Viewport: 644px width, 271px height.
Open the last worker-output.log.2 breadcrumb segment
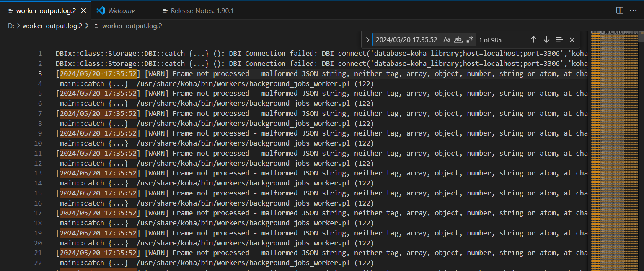pyautogui.click(x=132, y=26)
